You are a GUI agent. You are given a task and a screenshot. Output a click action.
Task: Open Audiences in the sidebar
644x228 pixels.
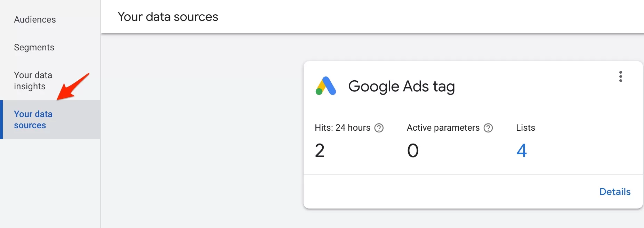point(35,19)
